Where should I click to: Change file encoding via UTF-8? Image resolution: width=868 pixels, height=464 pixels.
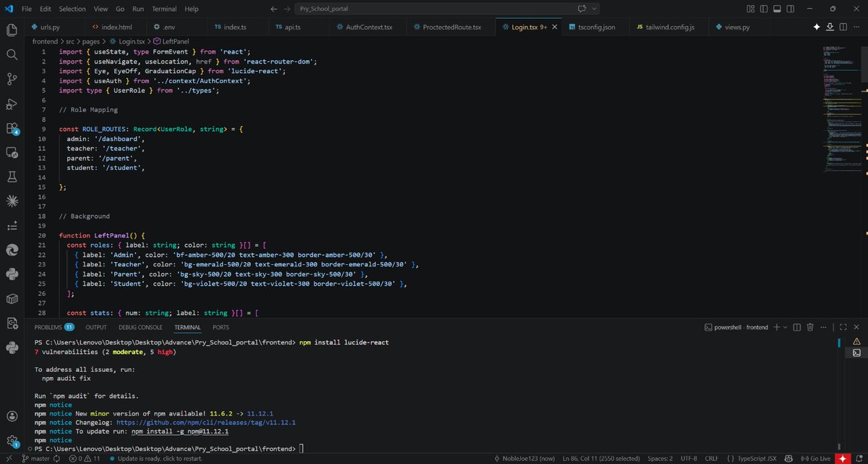click(689, 458)
